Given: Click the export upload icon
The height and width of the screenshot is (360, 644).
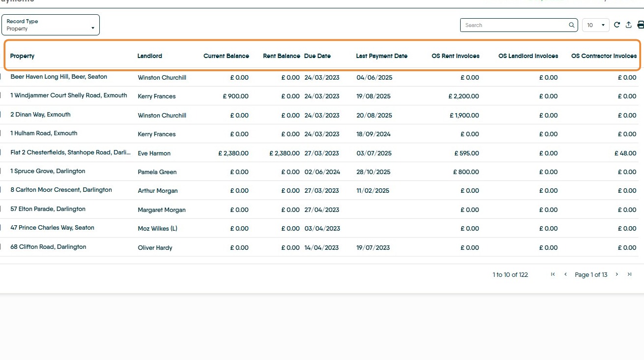Looking at the screenshot, I should (629, 25).
